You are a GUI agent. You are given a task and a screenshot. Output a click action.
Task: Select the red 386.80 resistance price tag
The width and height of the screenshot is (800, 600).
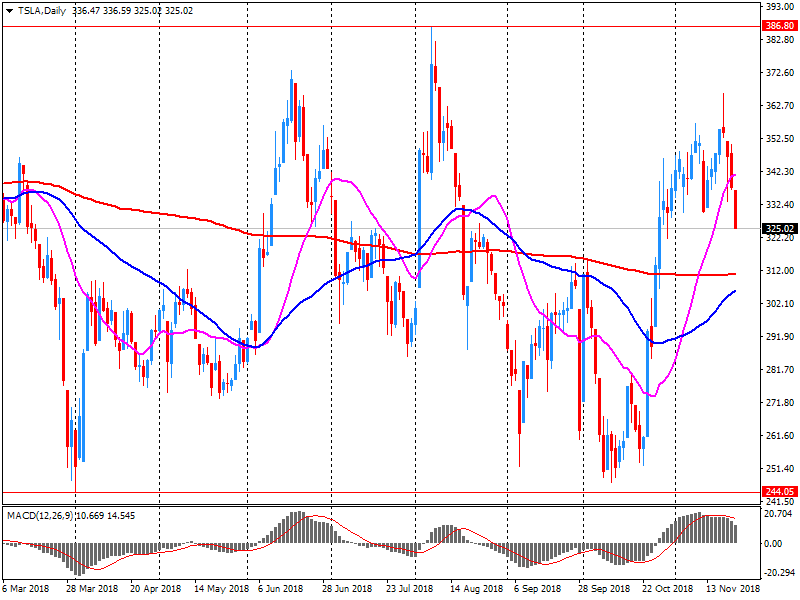[780, 26]
